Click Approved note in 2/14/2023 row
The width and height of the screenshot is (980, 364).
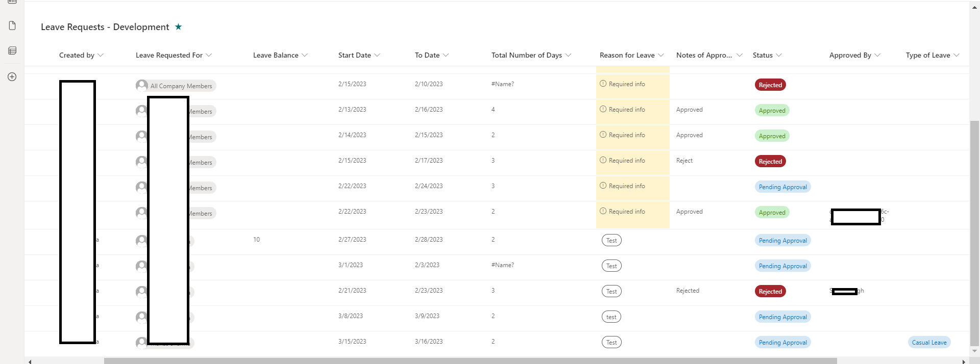[690, 135]
